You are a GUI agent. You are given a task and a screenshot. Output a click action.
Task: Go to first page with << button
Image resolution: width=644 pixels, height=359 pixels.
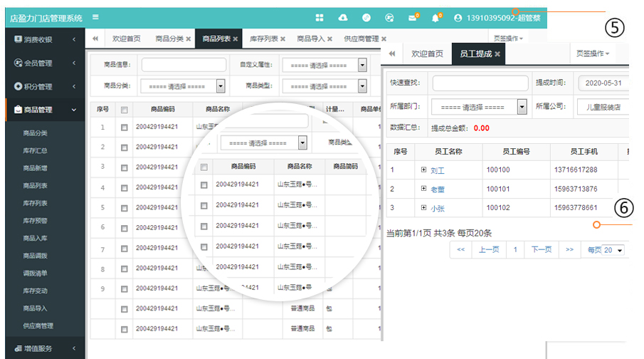pos(461,249)
